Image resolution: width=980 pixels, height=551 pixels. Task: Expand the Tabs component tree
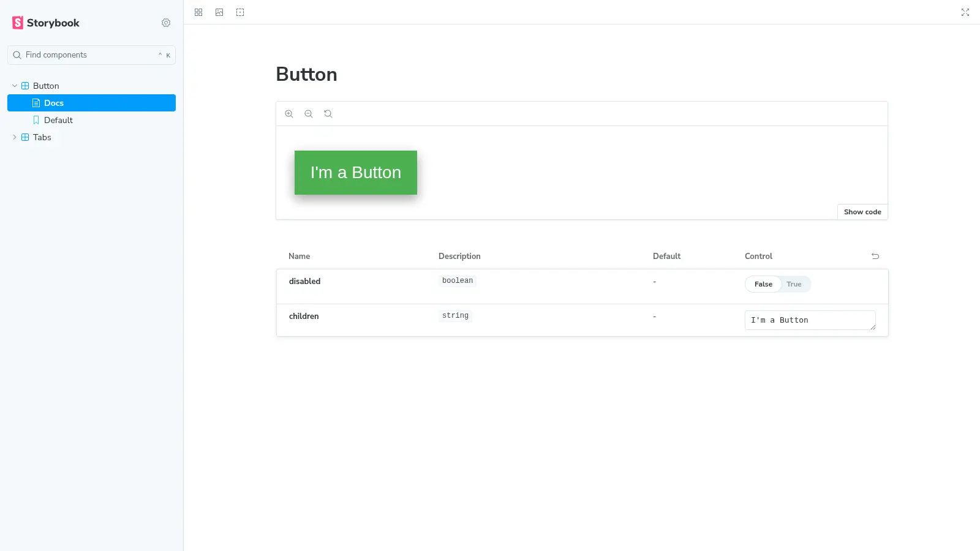15,137
